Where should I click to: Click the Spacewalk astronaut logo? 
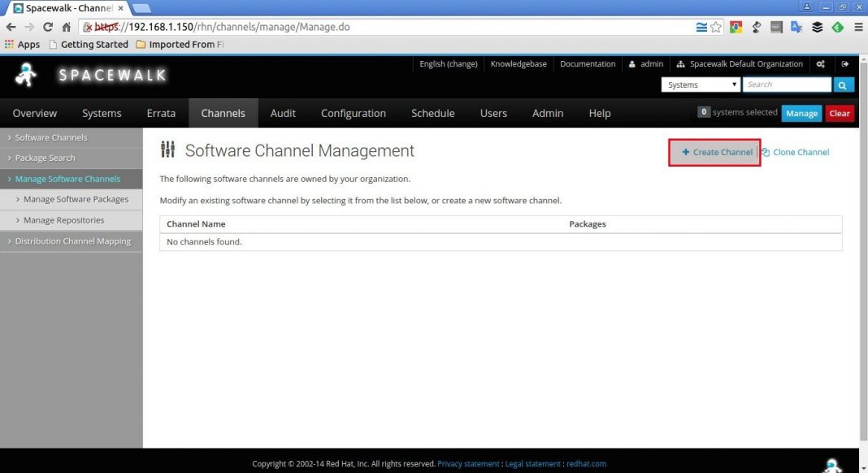(24, 74)
